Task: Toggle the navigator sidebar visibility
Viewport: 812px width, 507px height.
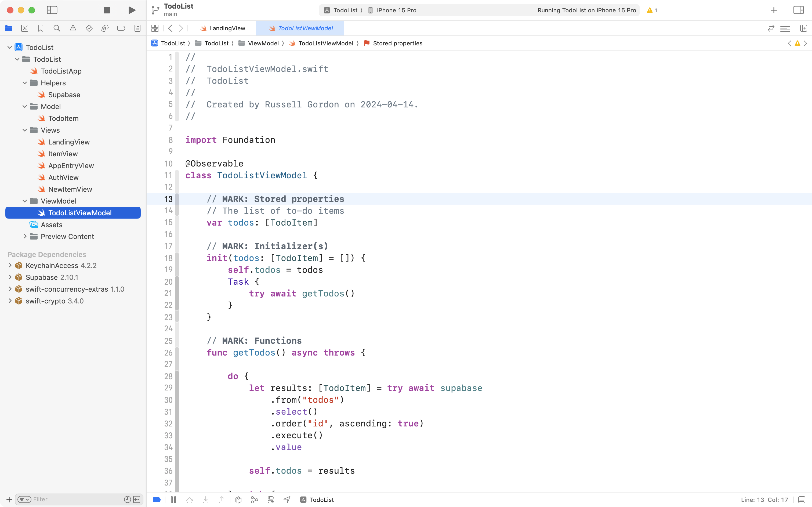Action: coord(52,10)
